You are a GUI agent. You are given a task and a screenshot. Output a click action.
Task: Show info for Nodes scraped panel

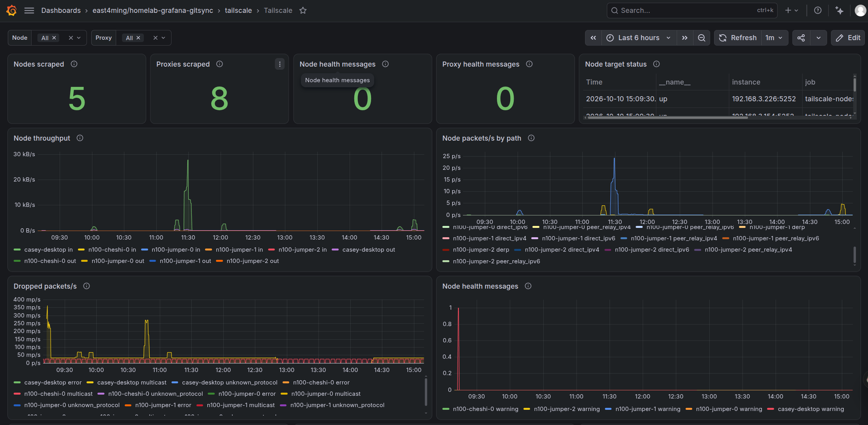[x=74, y=64]
